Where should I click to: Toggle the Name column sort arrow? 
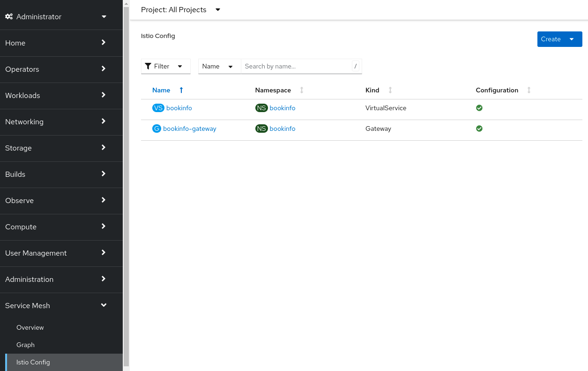pyautogui.click(x=181, y=90)
